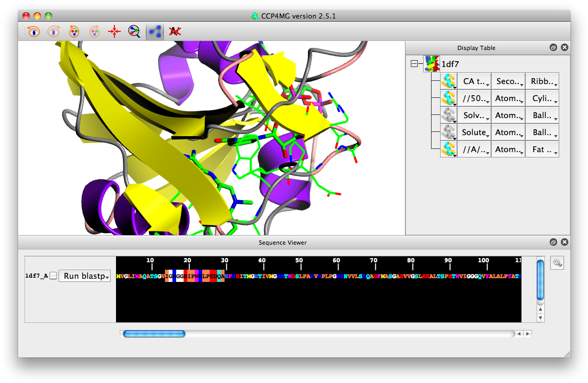Select the rotate molecule atoms tool
Viewport: 588px width, 383px height.
pos(73,31)
